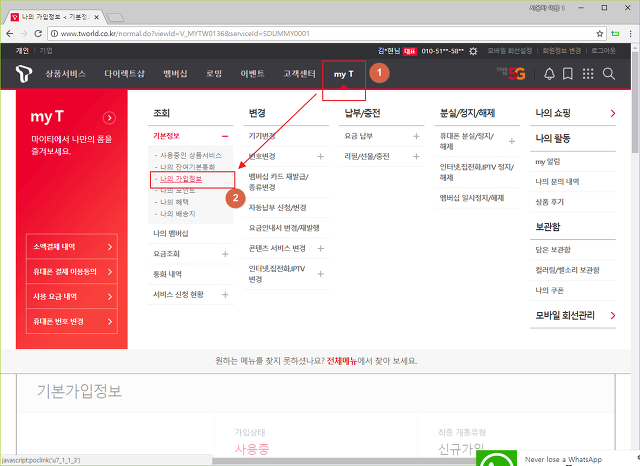Open Chrome three-dot menu

click(x=631, y=33)
